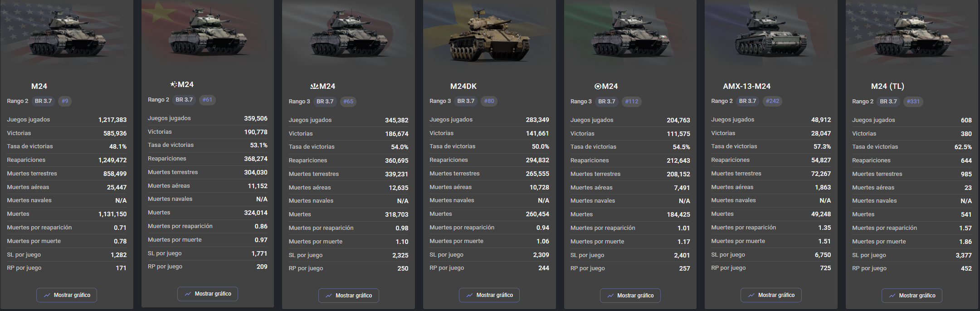Select the M24 (TL) tank picture
Viewport: 980px width, 311px height.
[x=912, y=39]
